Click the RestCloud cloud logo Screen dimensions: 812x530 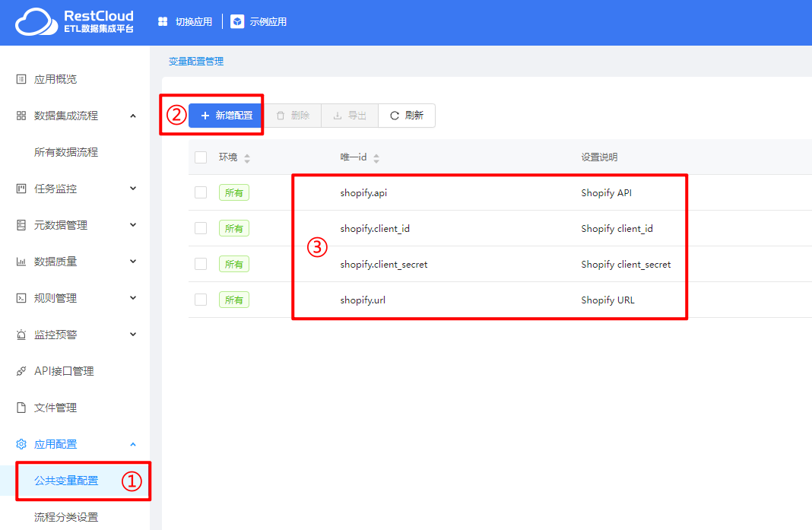click(x=36, y=22)
